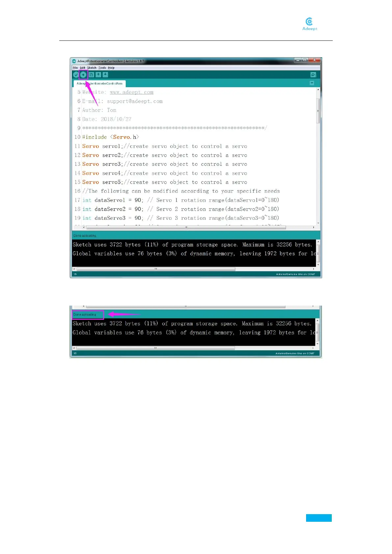Expand the tab options dropdown arrow
This screenshot has width=392, height=554.
click(312, 83)
